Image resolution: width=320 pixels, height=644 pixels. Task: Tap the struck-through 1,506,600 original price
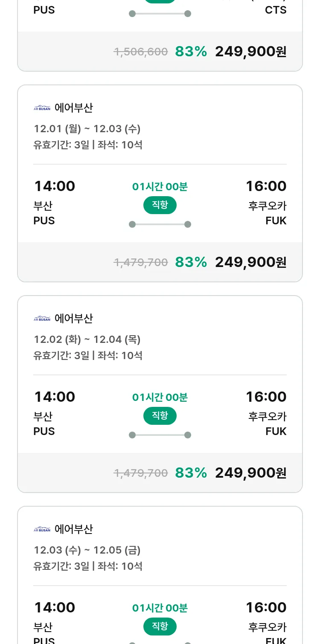141,52
